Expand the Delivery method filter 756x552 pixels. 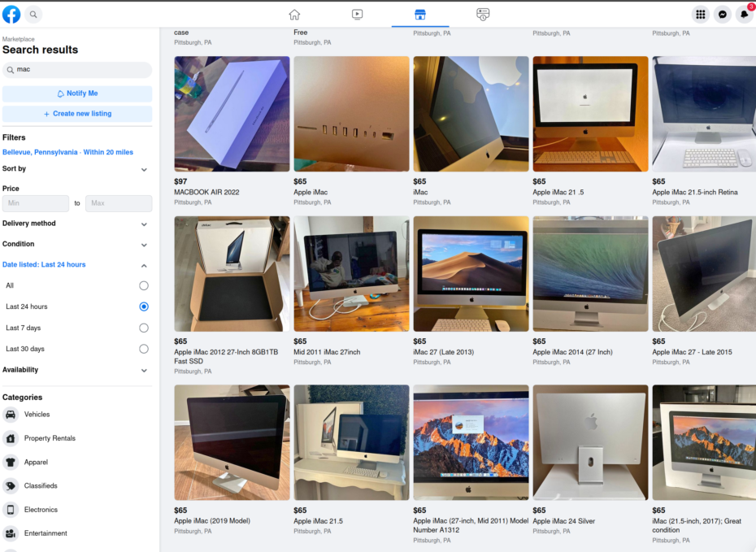click(x=144, y=224)
